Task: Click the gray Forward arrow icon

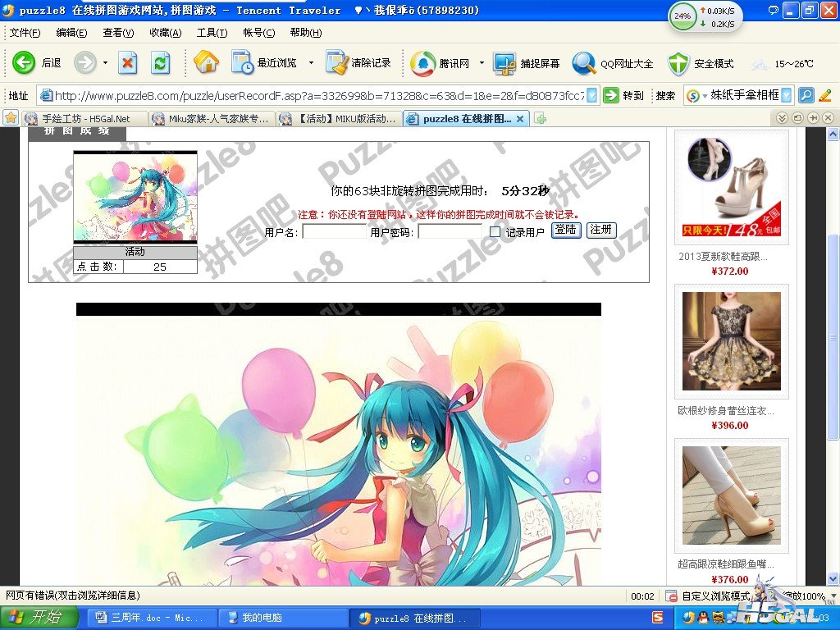Action: [x=84, y=62]
